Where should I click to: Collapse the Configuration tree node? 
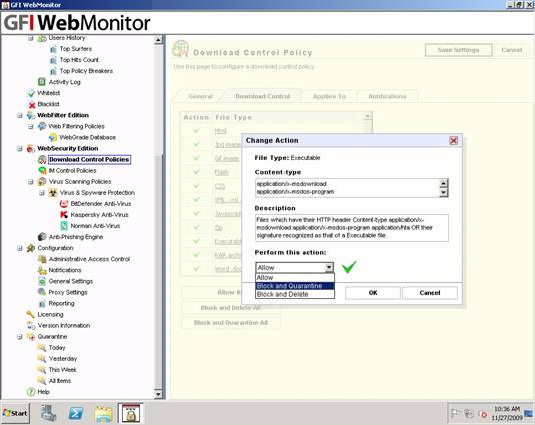pos(19,248)
